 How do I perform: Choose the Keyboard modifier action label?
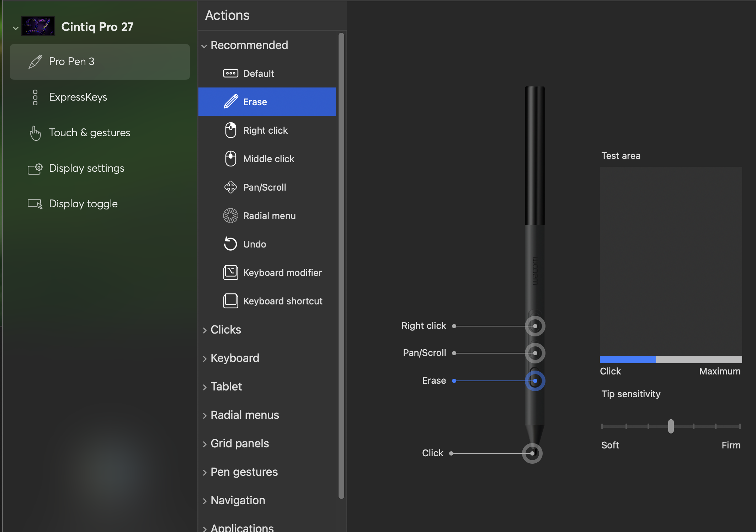point(282,273)
